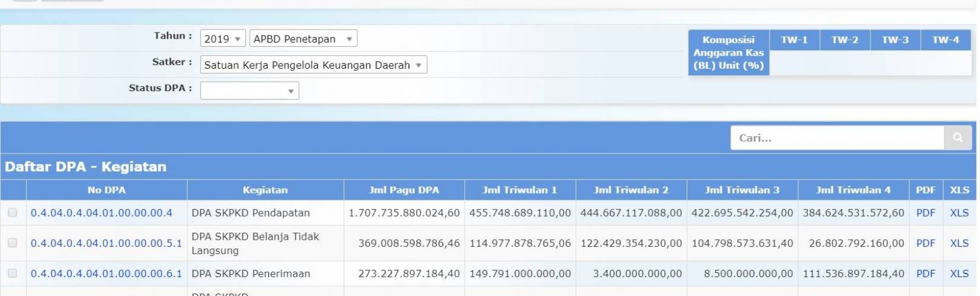This screenshot has width=980, height=296.
Task: Click the Komposisi Anggaran Kas header cell
Action: tap(729, 53)
